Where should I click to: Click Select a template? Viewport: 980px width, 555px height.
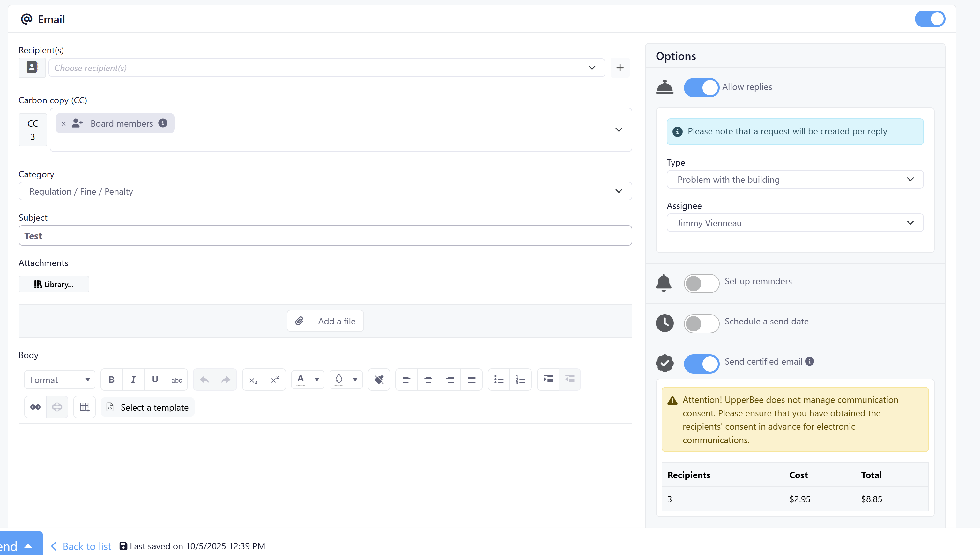(148, 407)
